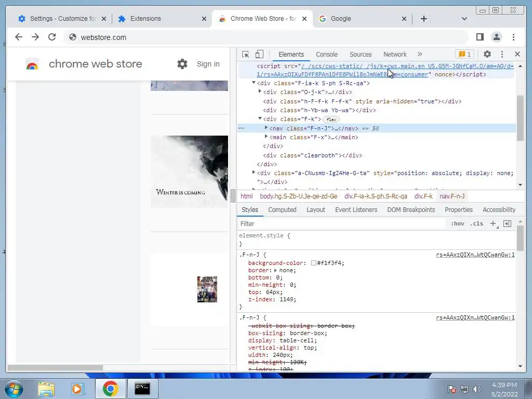Reload the current page
The image size is (532, 399).
pos(52,37)
